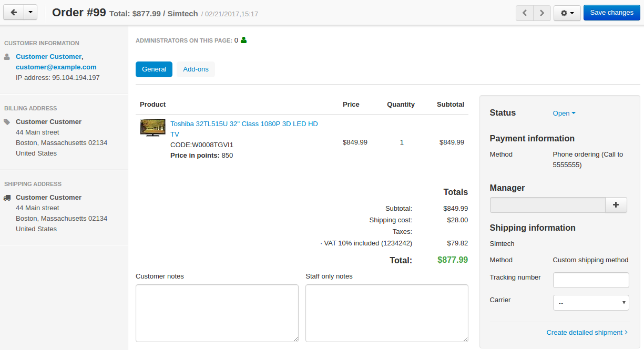Click the Custom shipping method text
Screen dimensions: 644x350
[590, 260]
